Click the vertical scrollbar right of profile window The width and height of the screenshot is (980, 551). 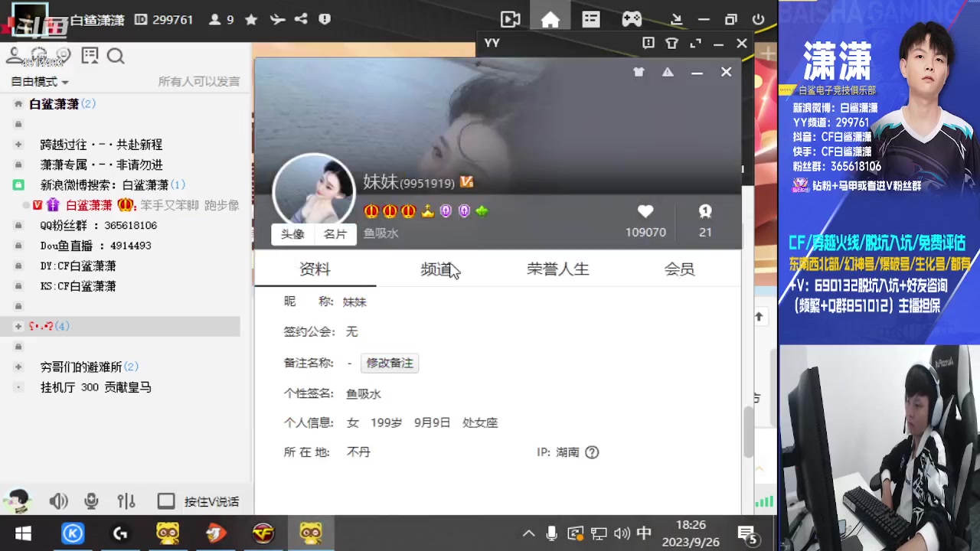pyautogui.click(x=748, y=432)
